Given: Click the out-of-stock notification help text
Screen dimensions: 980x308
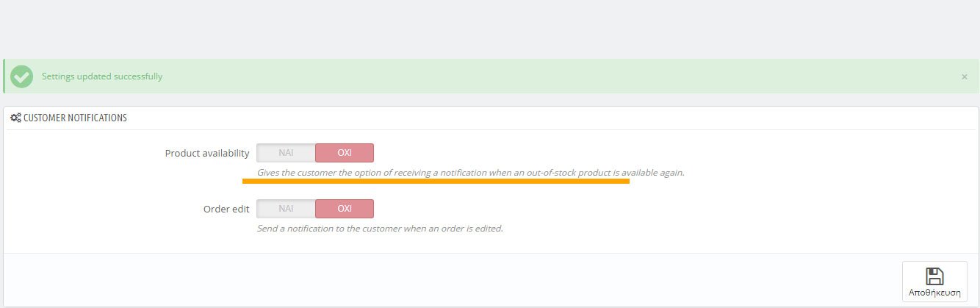Looking at the screenshot, I should pyautogui.click(x=470, y=173).
